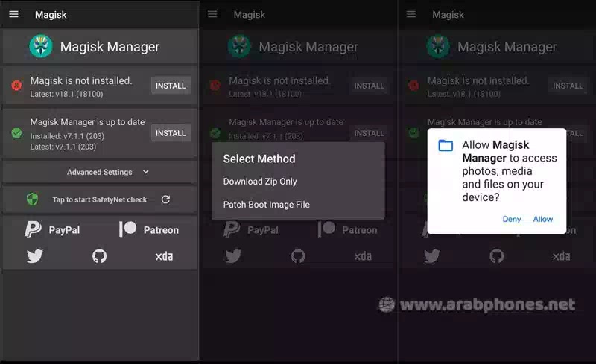Tap red status icon in right screen

[x=413, y=86]
